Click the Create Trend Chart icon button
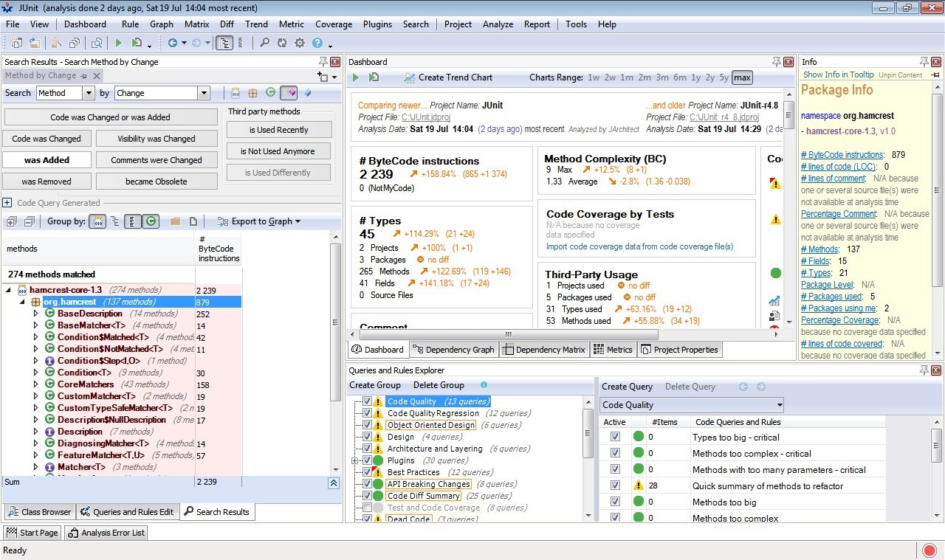This screenshot has width=945, height=560. pos(448,77)
